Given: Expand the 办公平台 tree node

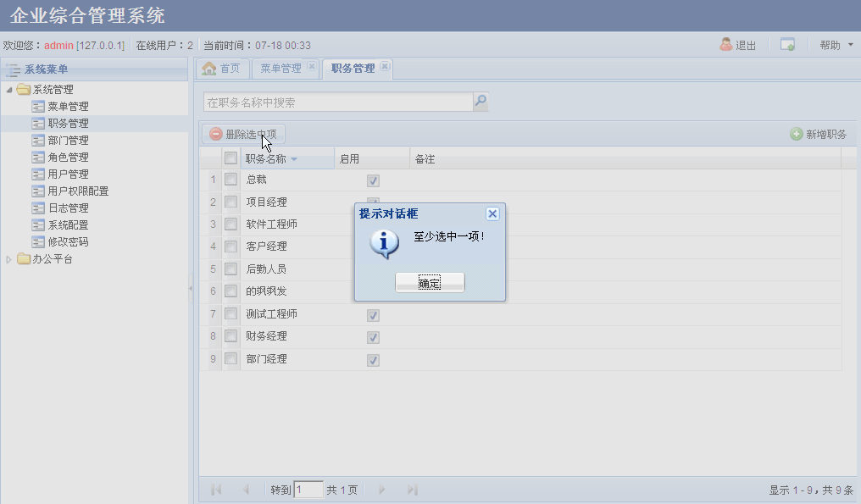Looking at the screenshot, I should [x=8, y=259].
